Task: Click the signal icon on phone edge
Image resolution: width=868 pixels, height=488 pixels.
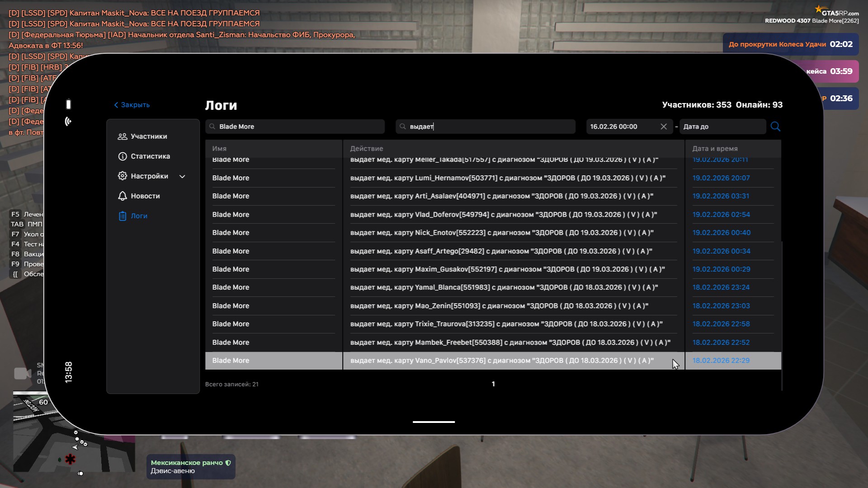Action: coord(68,121)
